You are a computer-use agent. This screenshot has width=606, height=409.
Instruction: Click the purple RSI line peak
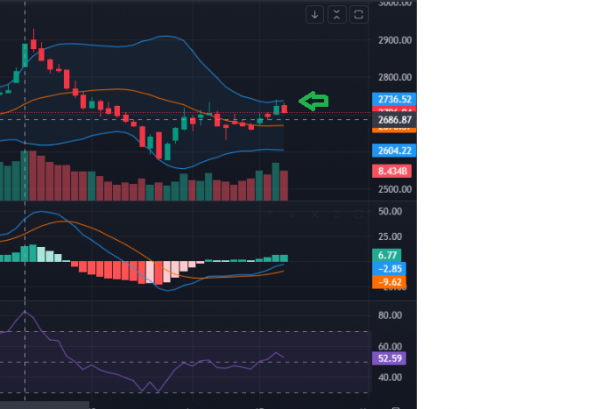[27, 313]
